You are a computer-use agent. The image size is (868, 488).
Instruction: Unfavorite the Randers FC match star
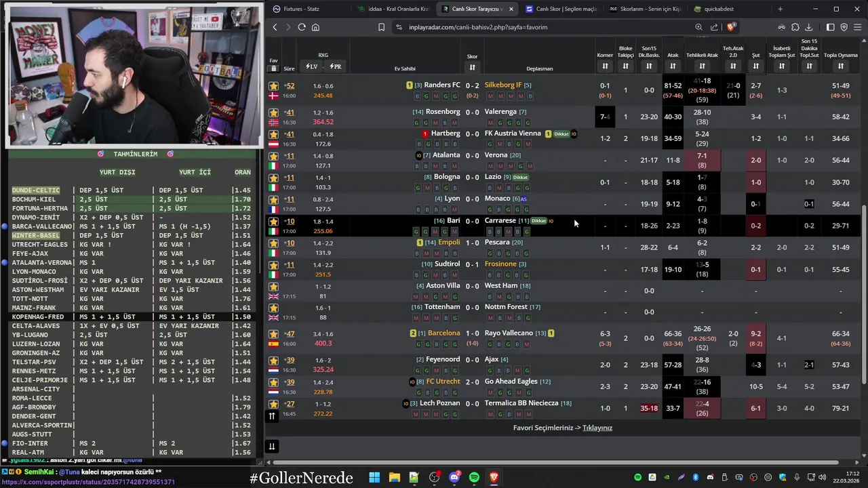pyautogui.click(x=273, y=86)
